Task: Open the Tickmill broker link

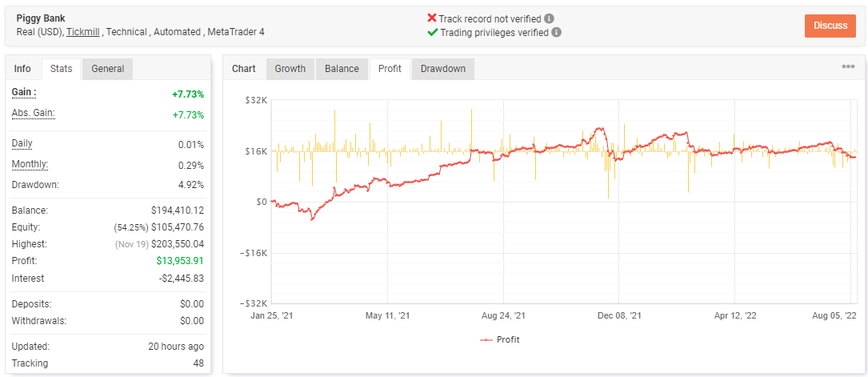Action: click(x=83, y=32)
